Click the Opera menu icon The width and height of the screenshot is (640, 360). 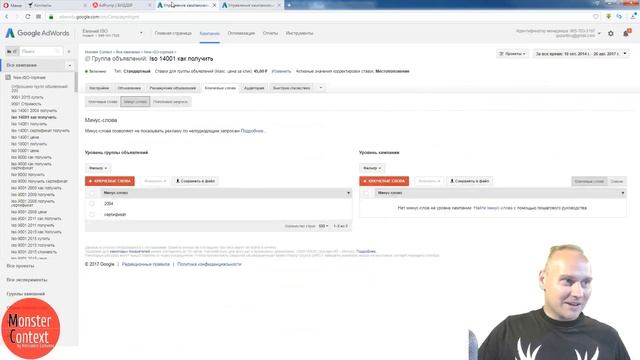point(6,5)
